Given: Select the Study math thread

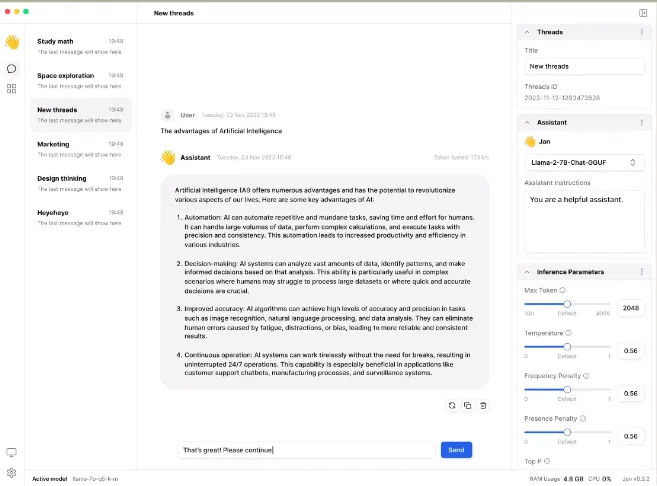Looking at the screenshot, I should click(80, 46).
